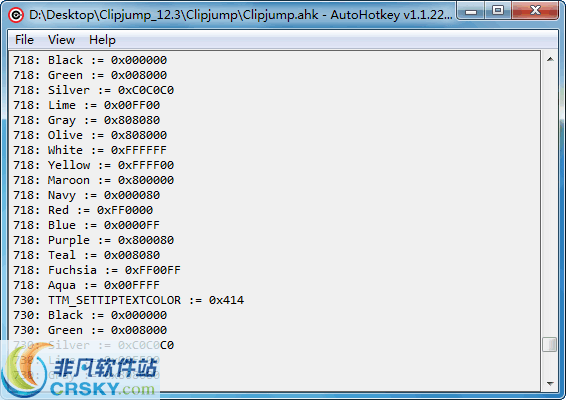The image size is (566, 400).
Task: Click line '730: TTM_SETTIPTEXTCOLOR := 0x414'
Action: click(129, 300)
